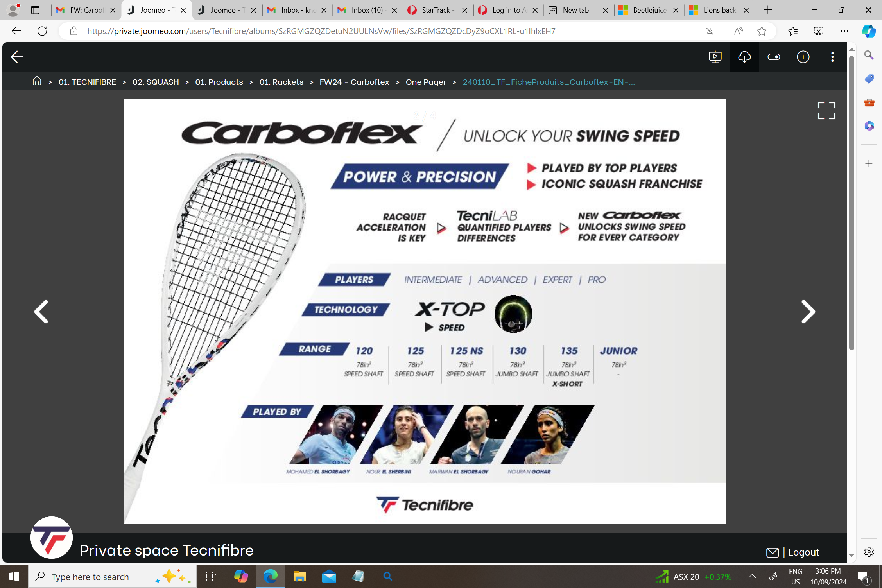Image resolution: width=882 pixels, height=588 pixels.
Task: Click the back arrow in viewer header
Action: pyautogui.click(x=17, y=57)
